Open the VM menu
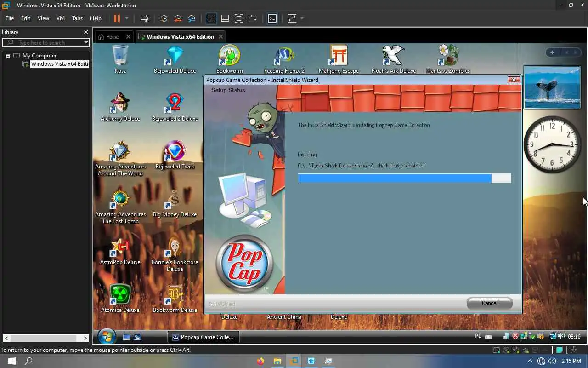Viewport: 588px width, 368px height. [x=61, y=18]
